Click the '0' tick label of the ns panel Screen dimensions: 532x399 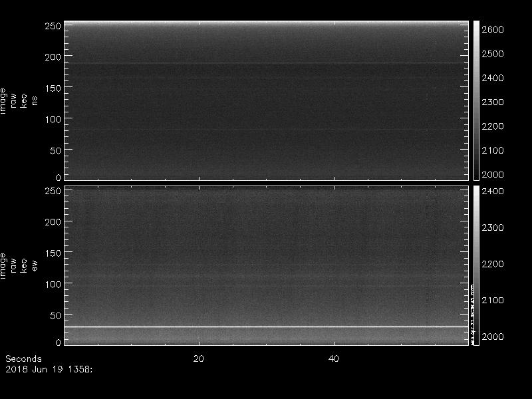click(x=59, y=177)
